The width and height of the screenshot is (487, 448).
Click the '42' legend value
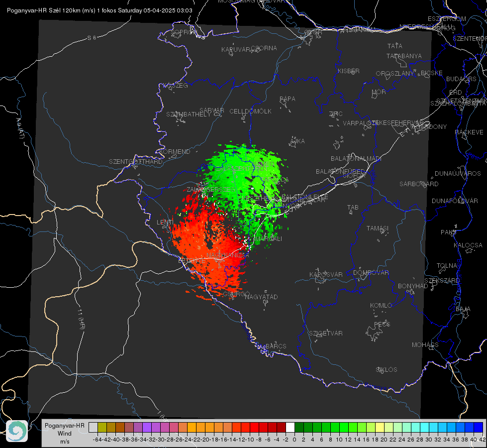click(x=483, y=440)
